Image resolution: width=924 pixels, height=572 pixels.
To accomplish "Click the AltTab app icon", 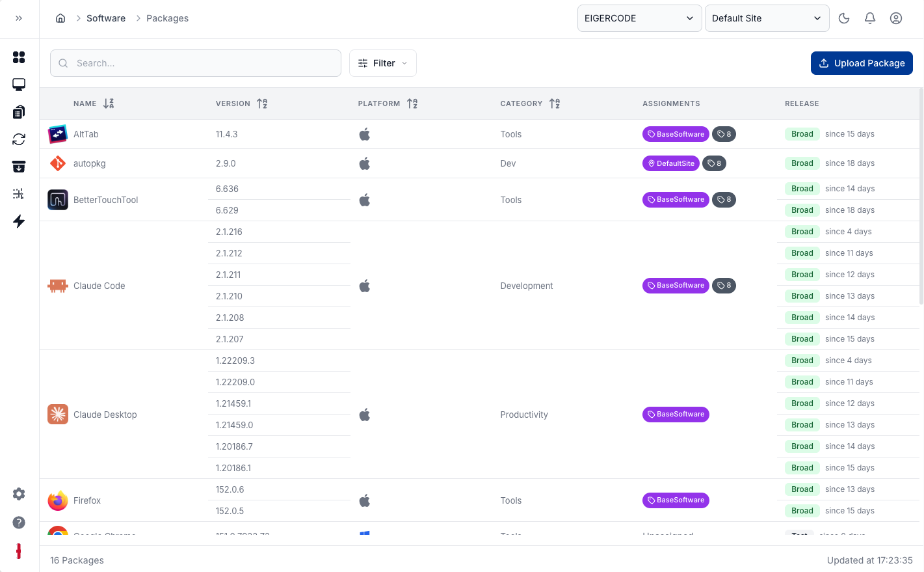I will tap(58, 134).
